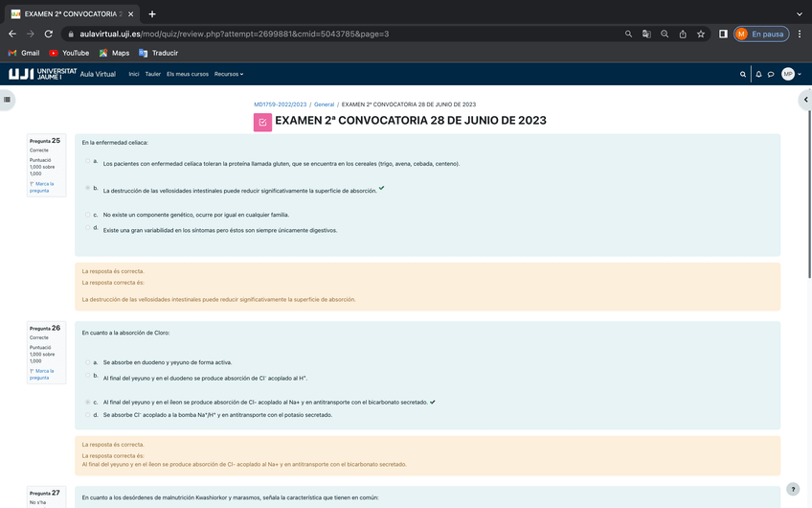Click the help question mark button
812x508 pixels.
(792, 489)
